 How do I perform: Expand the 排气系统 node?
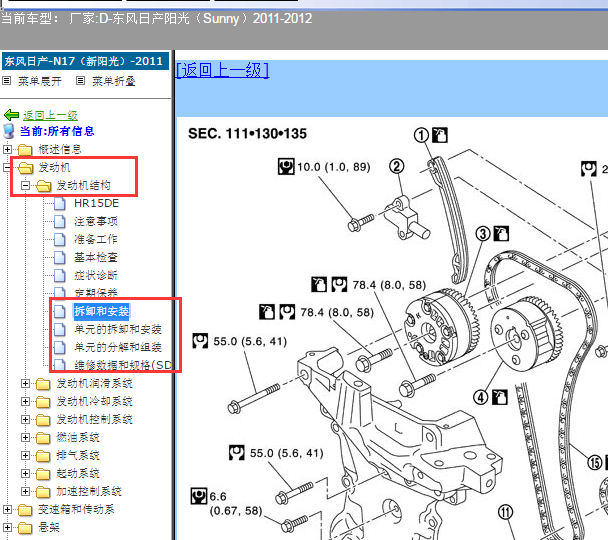25,455
